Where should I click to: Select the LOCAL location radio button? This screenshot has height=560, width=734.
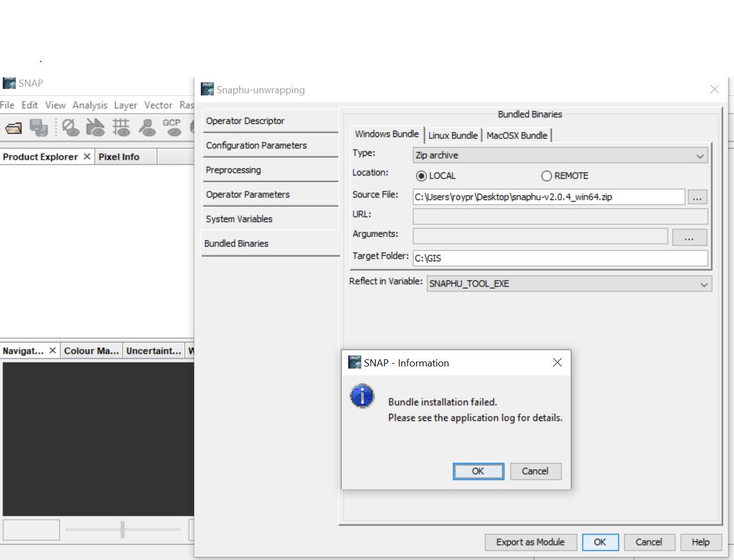coord(421,176)
